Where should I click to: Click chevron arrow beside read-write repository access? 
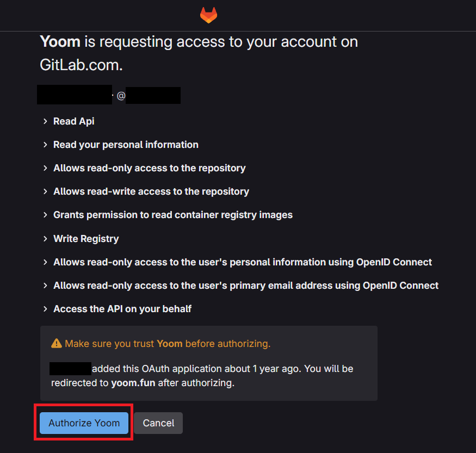46,191
